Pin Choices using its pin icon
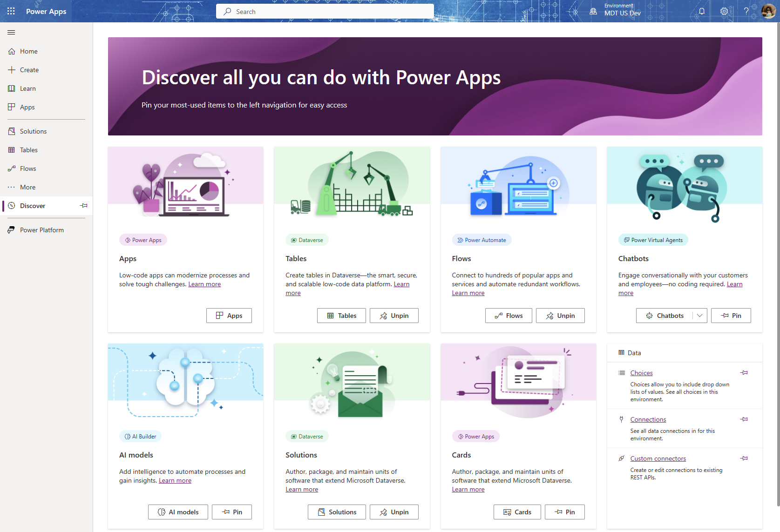This screenshot has width=780, height=532. point(744,373)
